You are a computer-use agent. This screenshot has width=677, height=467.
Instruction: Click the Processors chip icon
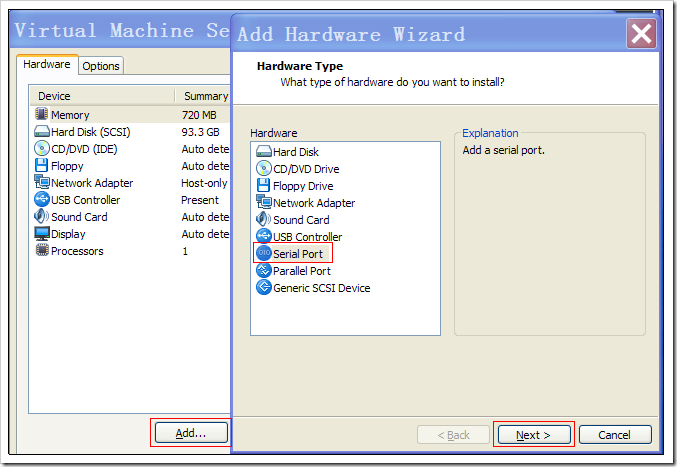42,250
